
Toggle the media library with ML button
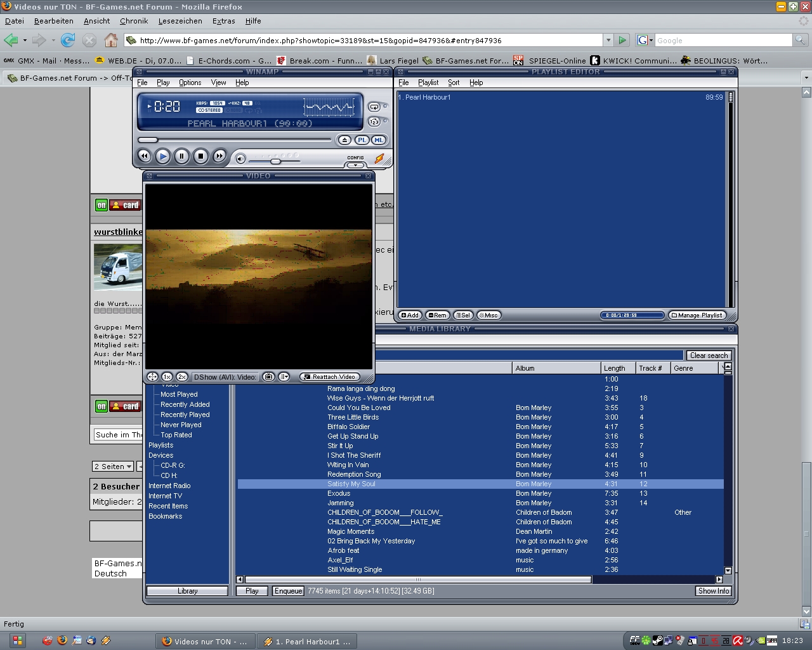click(379, 140)
